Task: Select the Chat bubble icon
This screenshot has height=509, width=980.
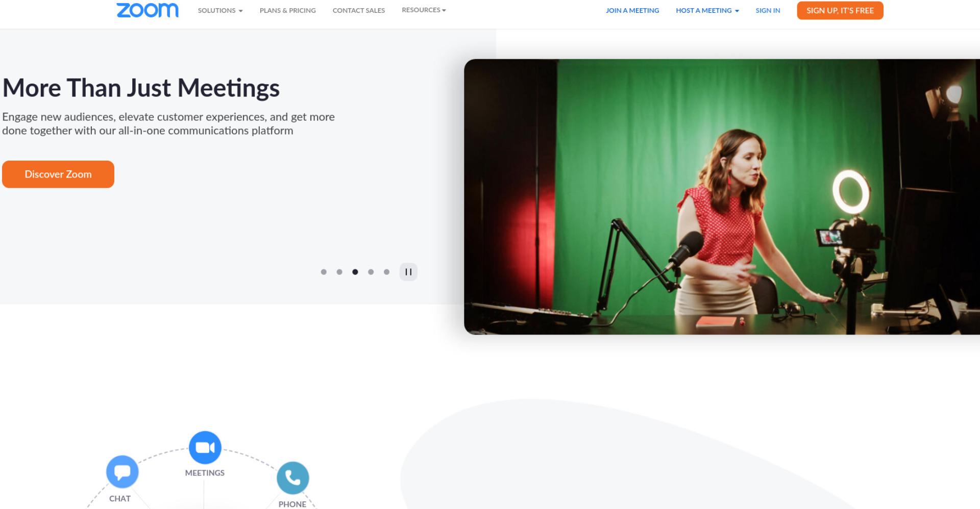Action: click(122, 472)
